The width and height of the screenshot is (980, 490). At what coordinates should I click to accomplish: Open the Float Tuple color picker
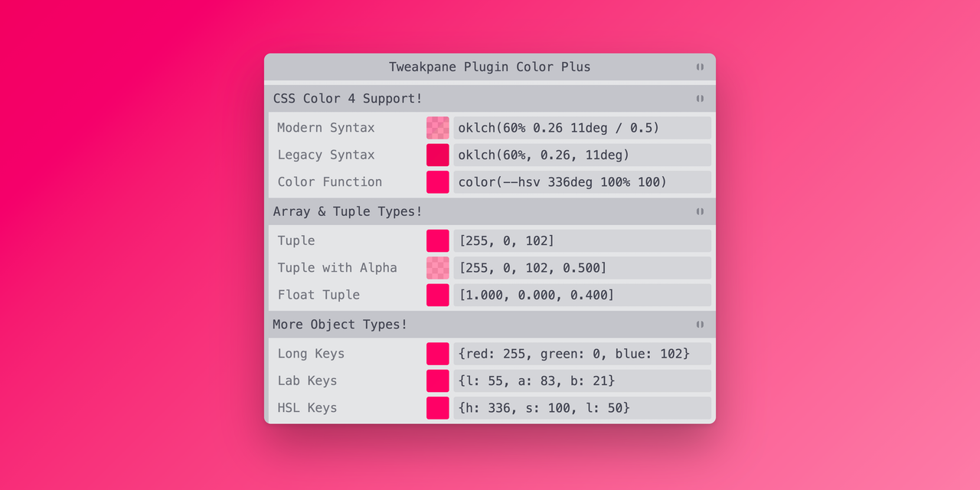pyautogui.click(x=437, y=295)
